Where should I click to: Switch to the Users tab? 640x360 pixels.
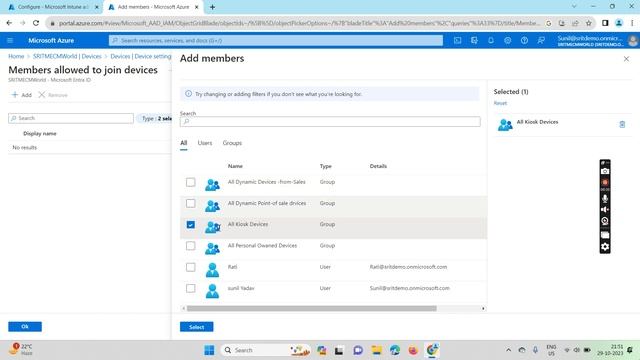(x=205, y=143)
